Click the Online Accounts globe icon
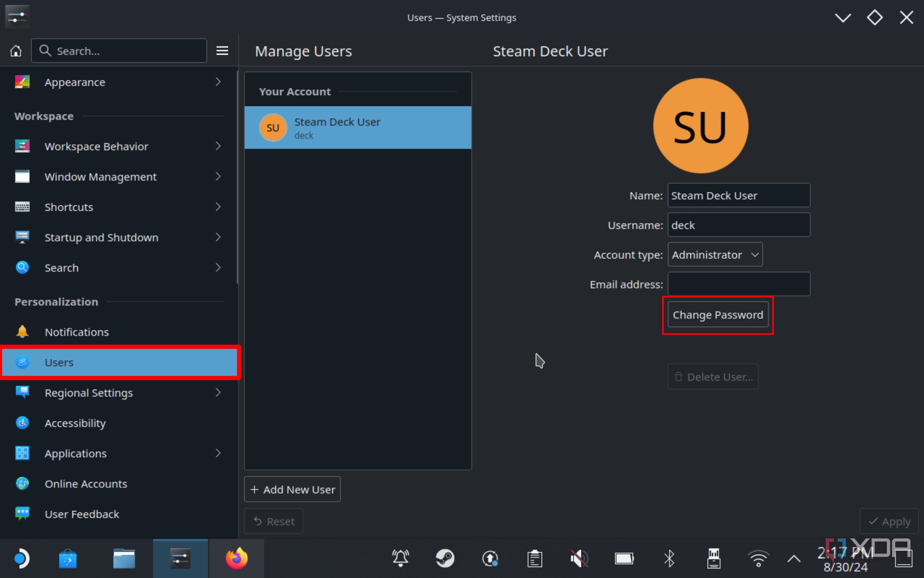This screenshot has height=578, width=924. [x=22, y=483]
